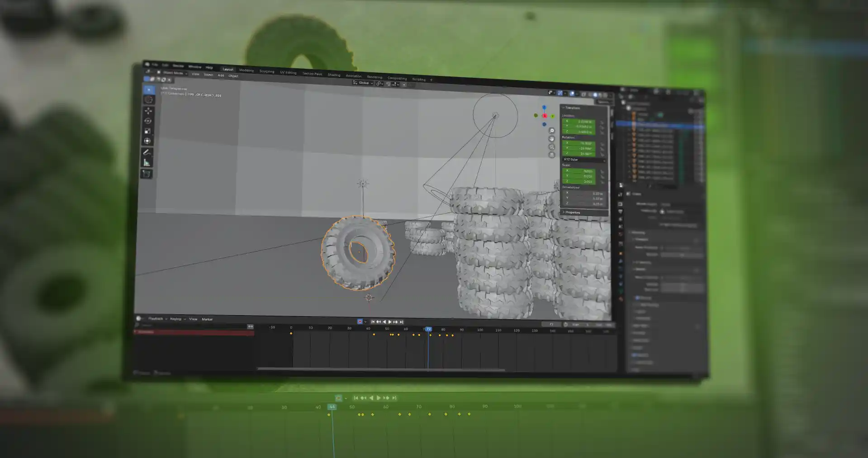Select the Scale tool

pos(147,131)
